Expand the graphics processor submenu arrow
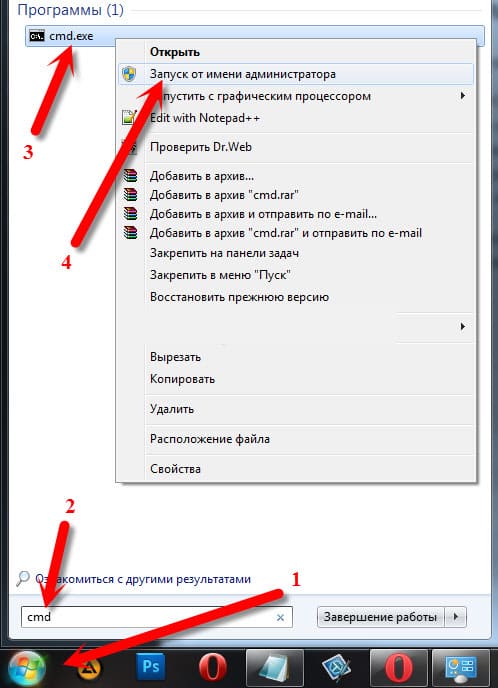This screenshot has height=688, width=498. pyautogui.click(x=462, y=96)
